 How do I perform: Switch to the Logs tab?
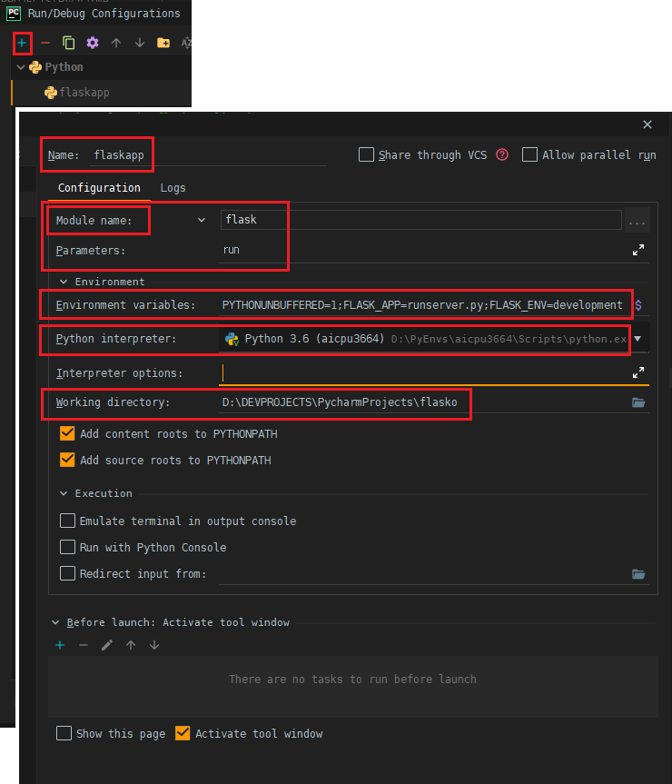173,188
